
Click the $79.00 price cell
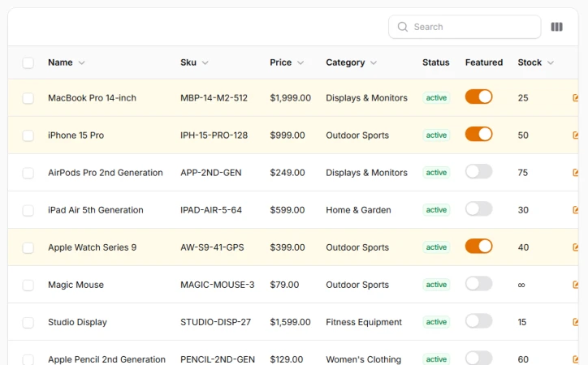click(x=284, y=285)
